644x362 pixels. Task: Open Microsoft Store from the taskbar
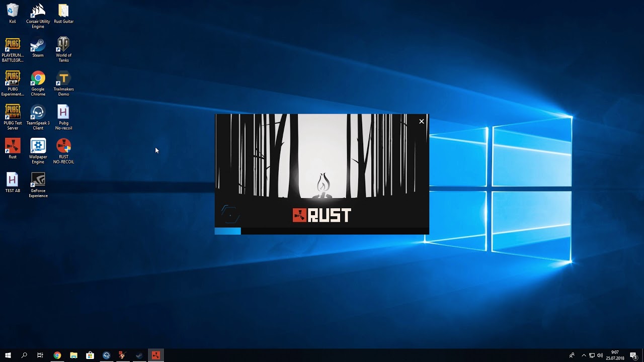coord(90,355)
